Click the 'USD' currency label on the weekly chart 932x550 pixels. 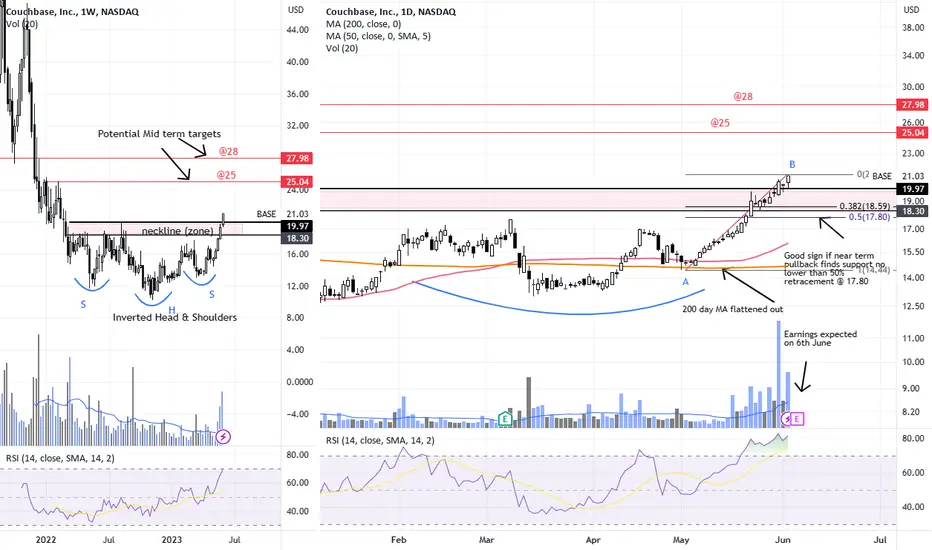click(x=295, y=10)
